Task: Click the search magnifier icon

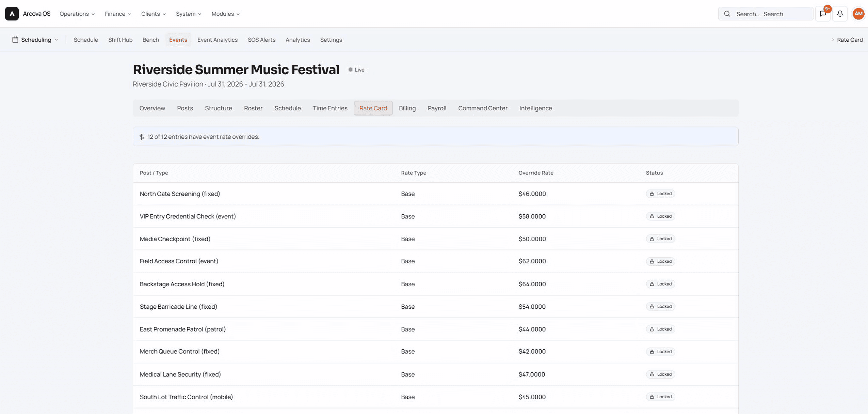Action: (727, 14)
